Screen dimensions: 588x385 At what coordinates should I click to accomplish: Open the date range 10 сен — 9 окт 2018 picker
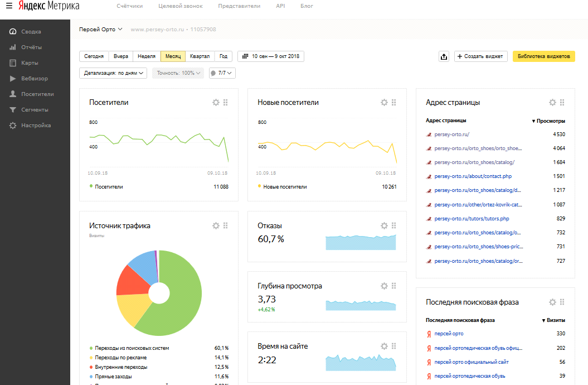tap(271, 56)
